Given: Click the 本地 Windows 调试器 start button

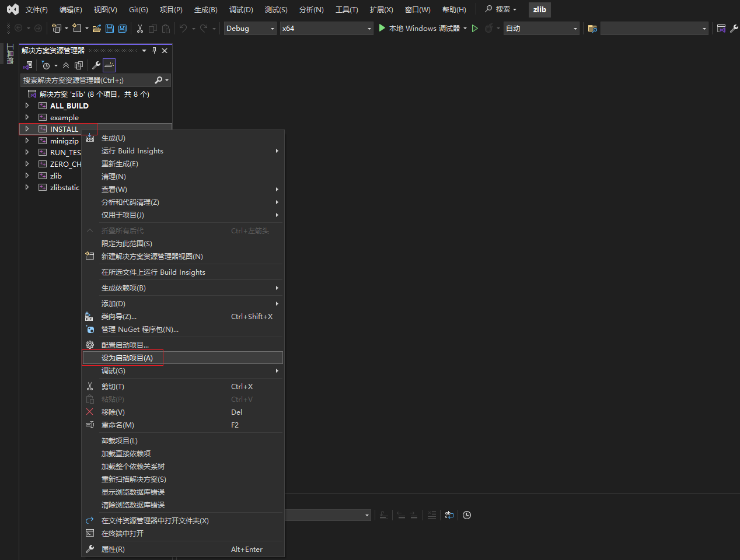Looking at the screenshot, I should 419,29.
